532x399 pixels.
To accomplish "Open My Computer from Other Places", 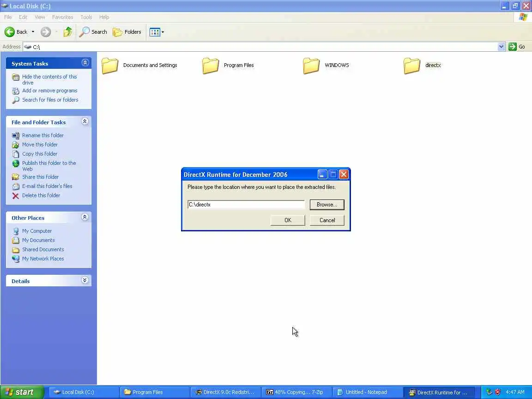I will coord(37,231).
